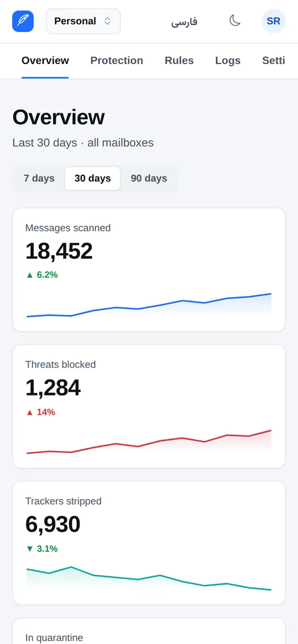This screenshot has width=298, height=644.
Task: Click the red 14% increase indicator
Action: coord(40,412)
